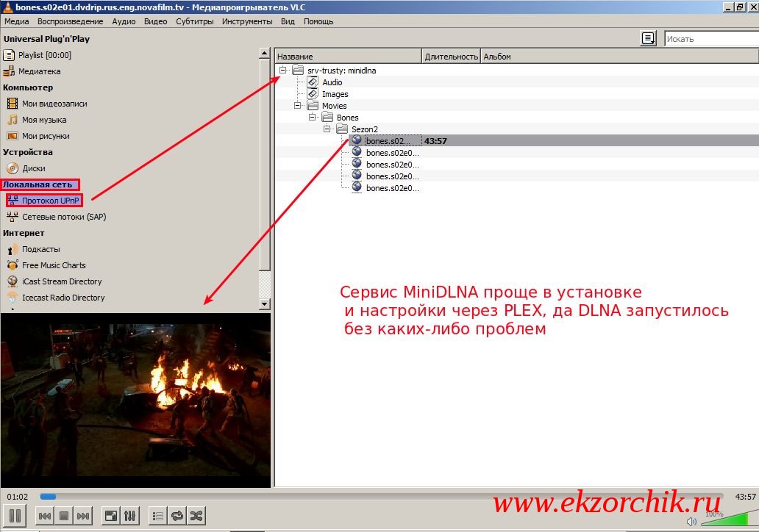Toggle loop repeat mode
This screenshot has height=532, width=759.
click(177, 516)
